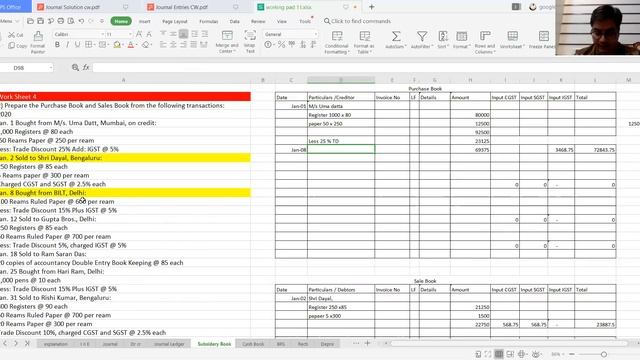Apply percent style format
Image resolution: width=640 pixels, height=360 pixels.
click(282, 44)
